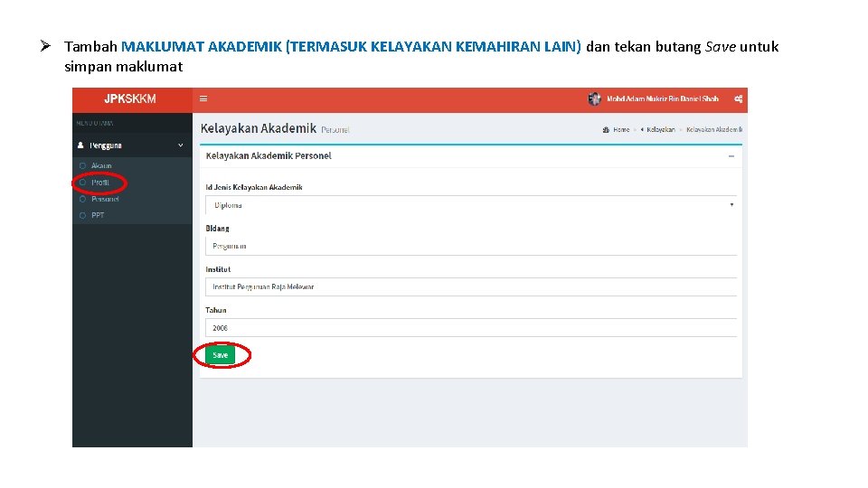Expand the Pengguna sidebar chevron
The width and height of the screenshot is (868, 488).
(x=181, y=145)
